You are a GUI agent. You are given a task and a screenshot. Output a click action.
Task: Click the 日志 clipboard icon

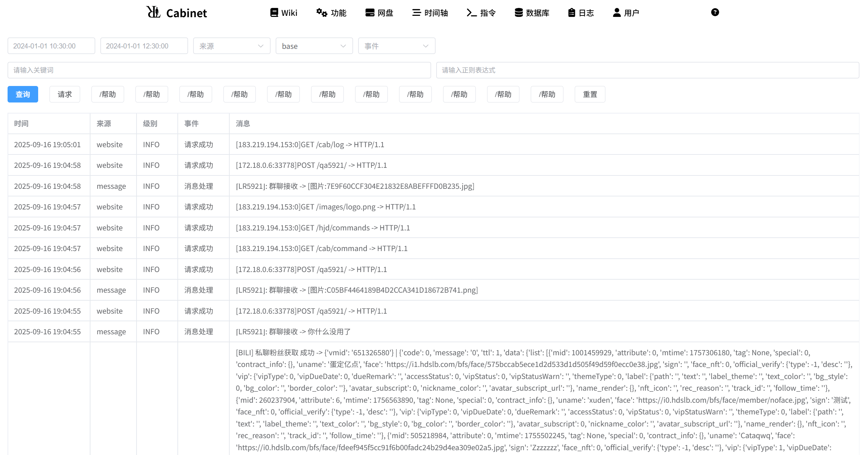pos(571,13)
